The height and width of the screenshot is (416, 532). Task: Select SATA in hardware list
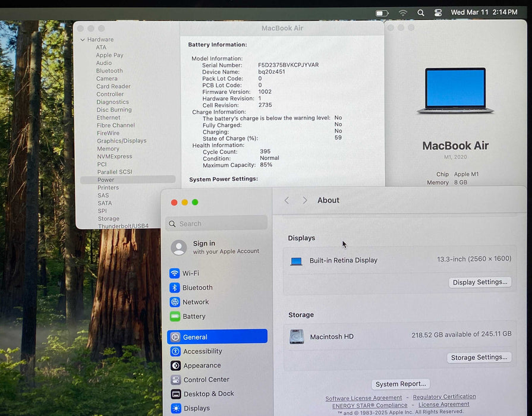105,203
